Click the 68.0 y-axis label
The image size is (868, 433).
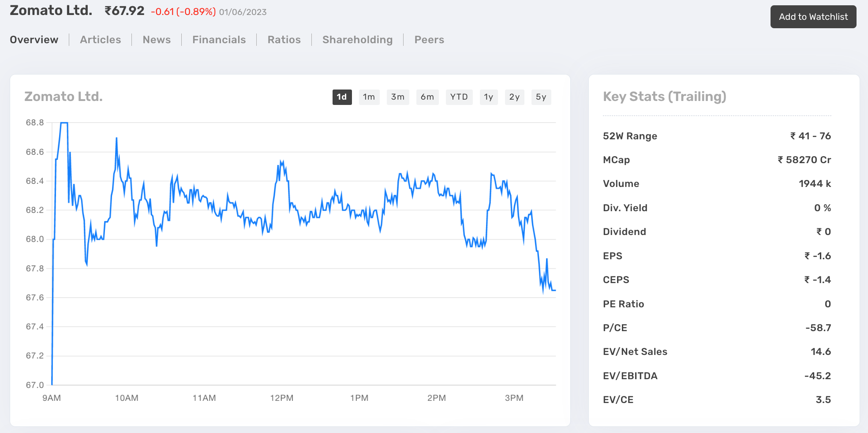coord(35,239)
